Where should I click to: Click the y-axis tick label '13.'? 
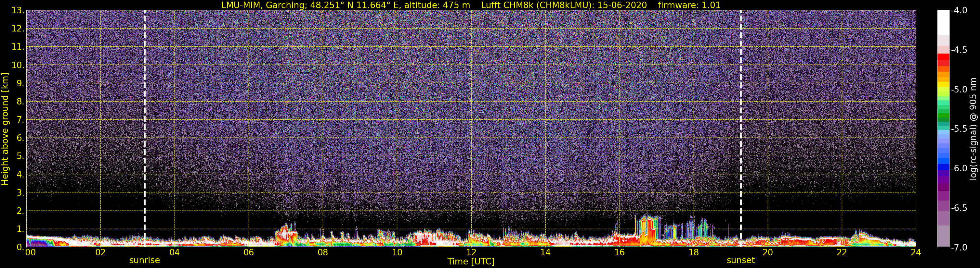[18, 11]
